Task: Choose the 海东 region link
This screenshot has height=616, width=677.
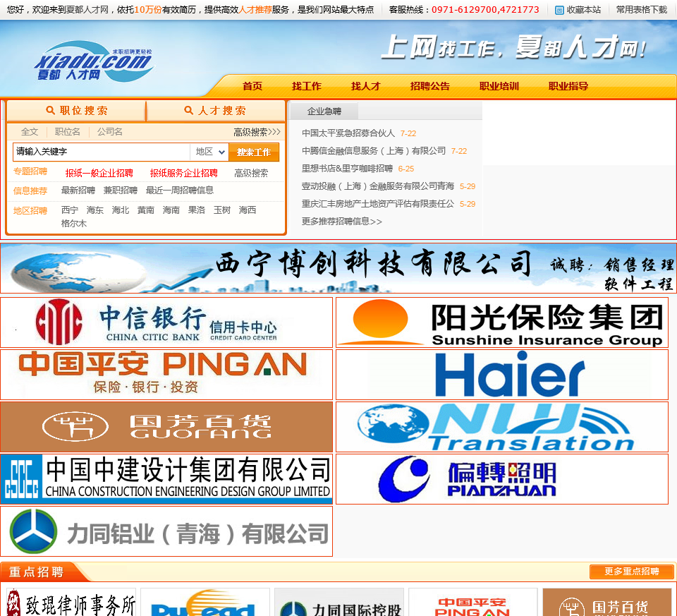Action: (95, 210)
